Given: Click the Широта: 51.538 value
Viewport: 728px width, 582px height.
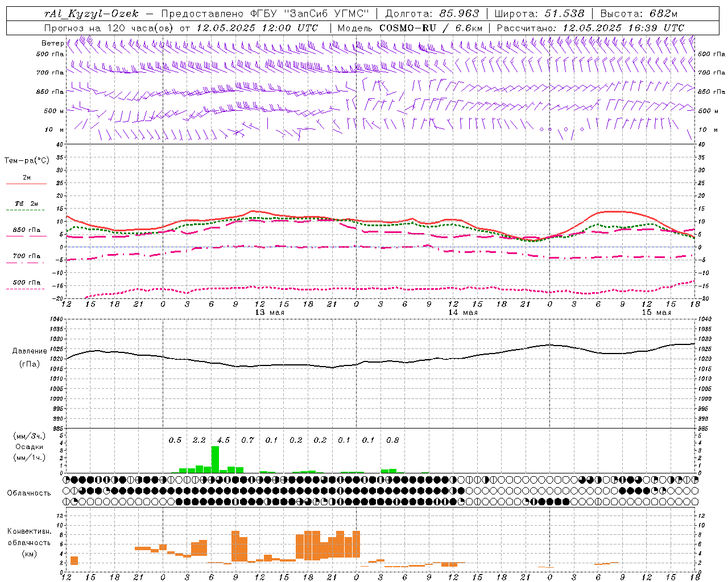Looking at the screenshot, I should pyautogui.click(x=539, y=14).
